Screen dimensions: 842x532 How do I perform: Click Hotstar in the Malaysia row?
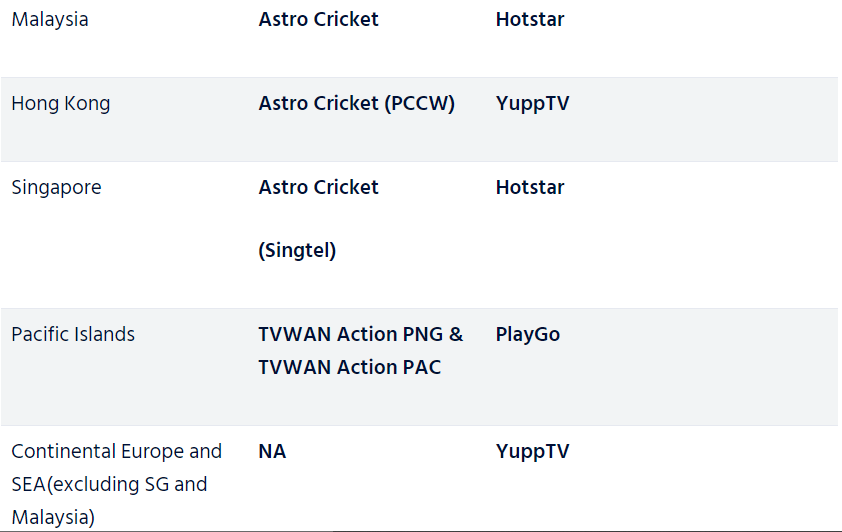tap(530, 19)
